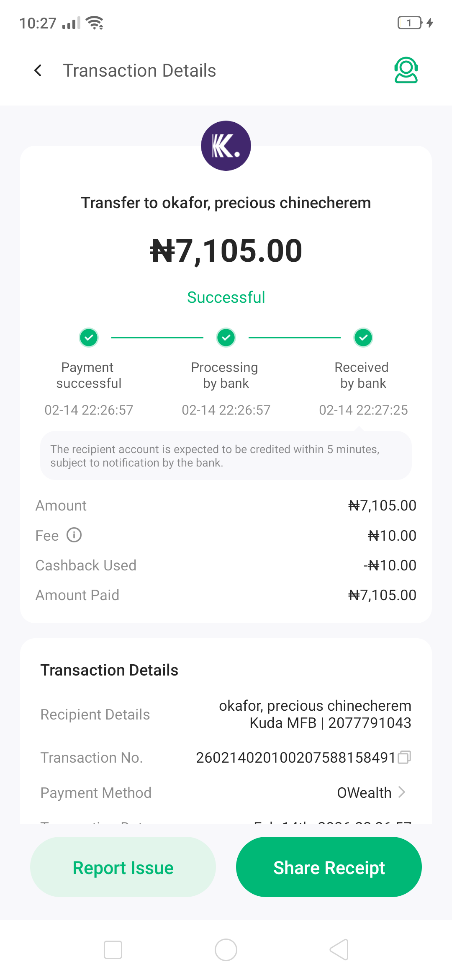Tap the back arrow icon

(38, 70)
